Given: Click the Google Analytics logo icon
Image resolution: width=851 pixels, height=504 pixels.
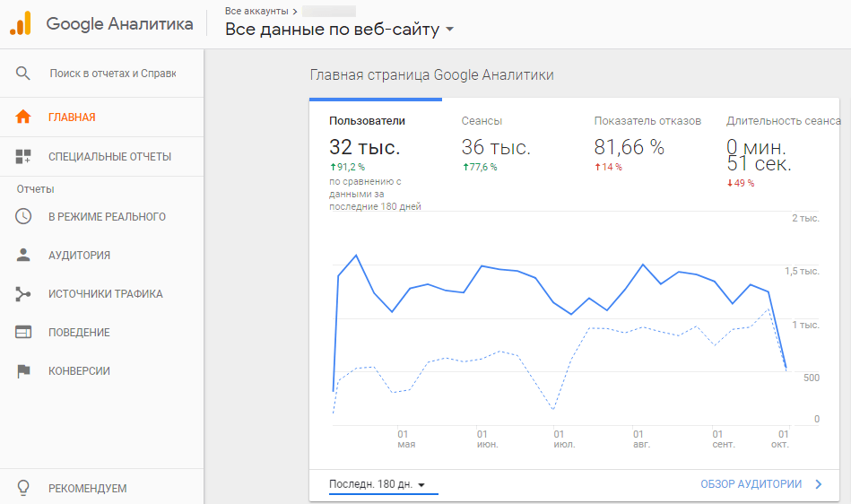Looking at the screenshot, I should click(x=21, y=24).
